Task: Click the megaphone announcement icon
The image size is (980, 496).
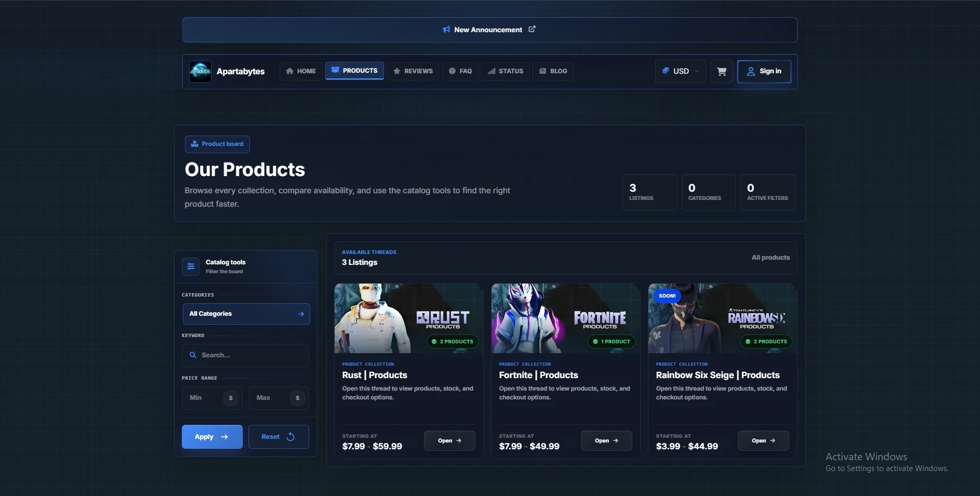Action: pos(446,30)
